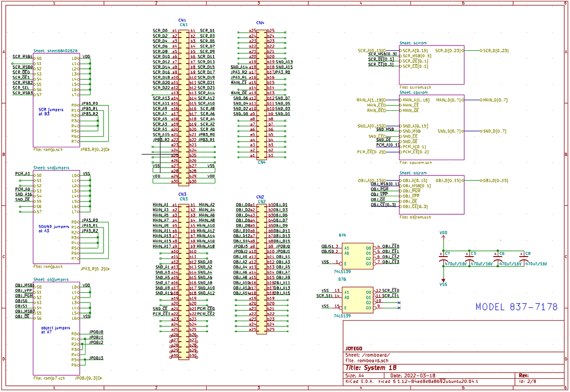Click the PCM_A1 label on the sndjumpers sheet

22,173
